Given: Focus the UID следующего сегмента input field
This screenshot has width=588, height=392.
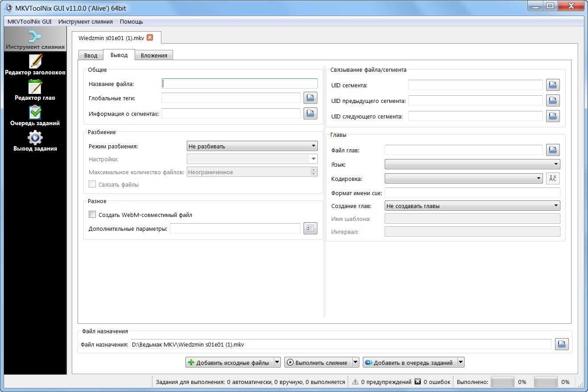Looking at the screenshot, I should tap(476, 116).
